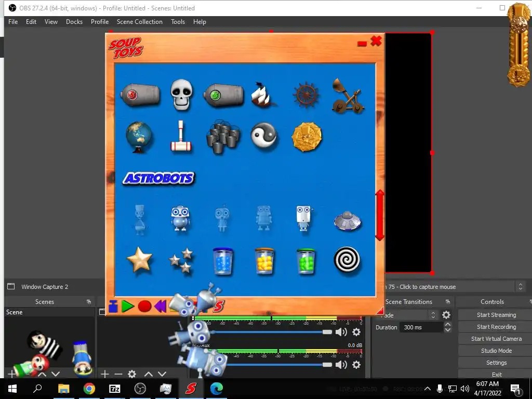Click the purple rewind arrows in Soup Toys
This screenshot has height=399, width=532.
coord(161,306)
